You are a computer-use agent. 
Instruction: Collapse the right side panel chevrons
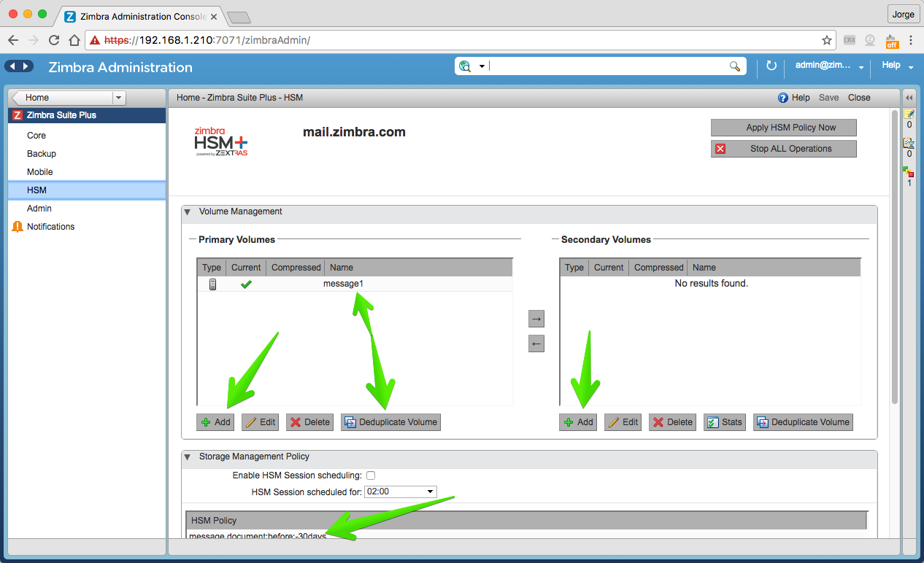click(909, 98)
